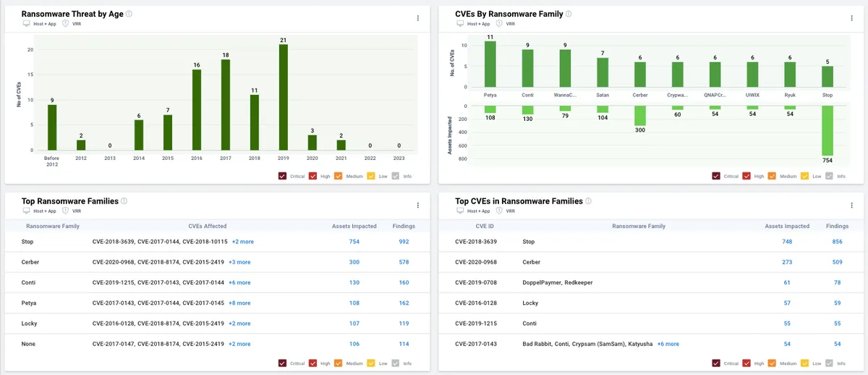Open the Top Ransomware Families kebab menu
This screenshot has width=868, height=375.
point(417,206)
